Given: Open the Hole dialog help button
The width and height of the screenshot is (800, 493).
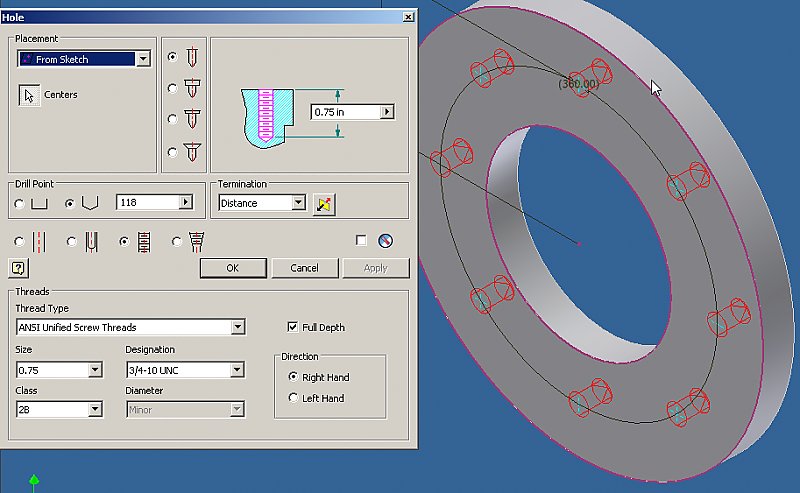Looking at the screenshot, I should pos(19,268).
